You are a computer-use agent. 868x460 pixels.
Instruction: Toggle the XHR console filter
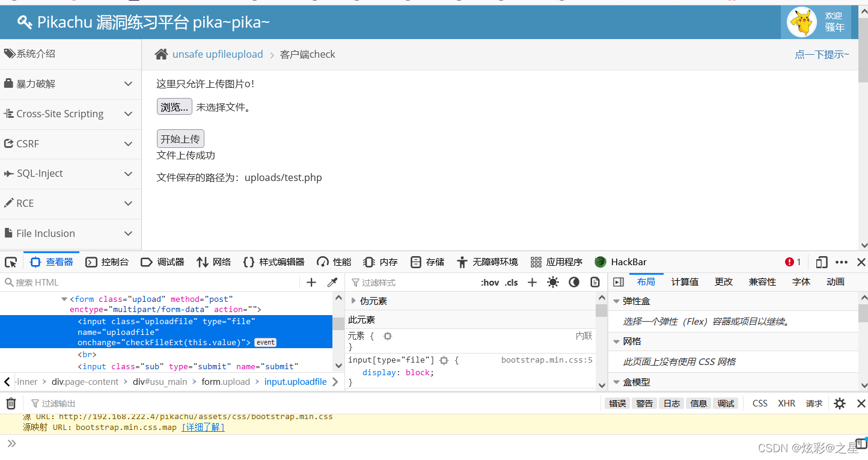coord(787,403)
